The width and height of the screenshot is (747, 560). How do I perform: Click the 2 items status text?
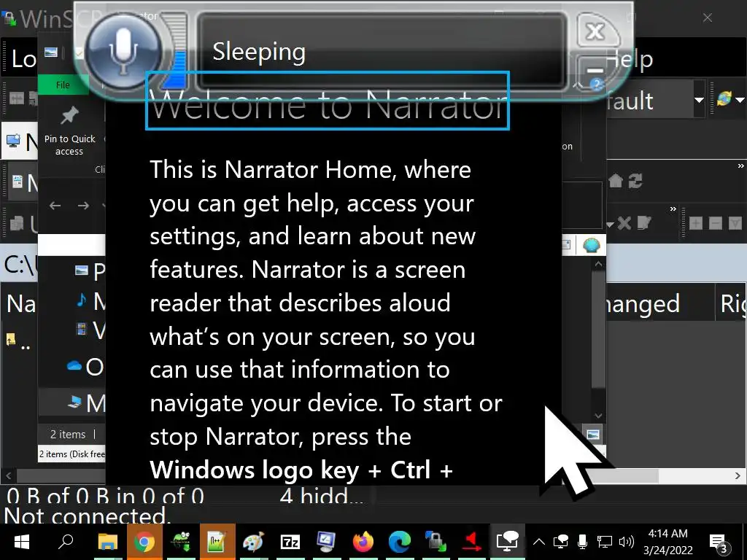coord(68,435)
